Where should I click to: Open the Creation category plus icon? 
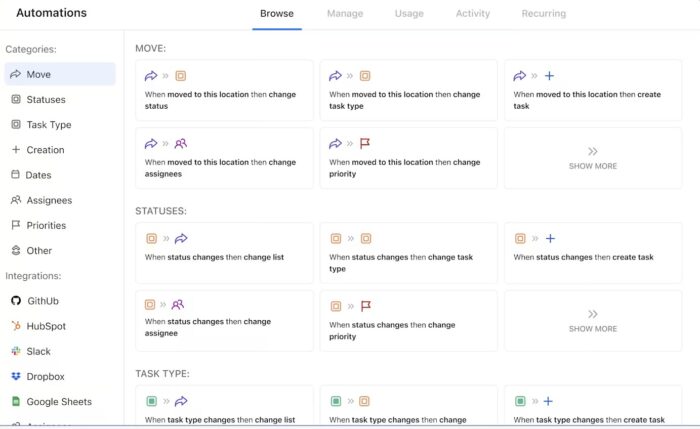tap(16, 150)
